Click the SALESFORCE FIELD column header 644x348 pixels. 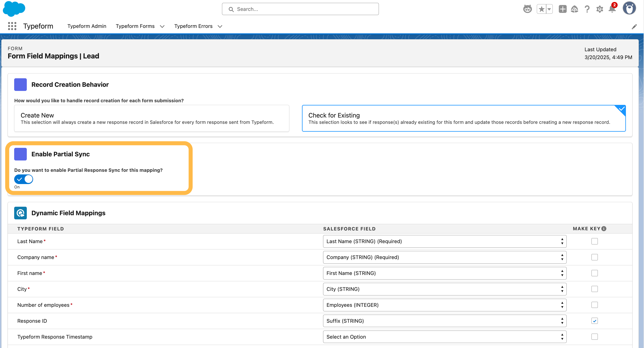coord(349,229)
